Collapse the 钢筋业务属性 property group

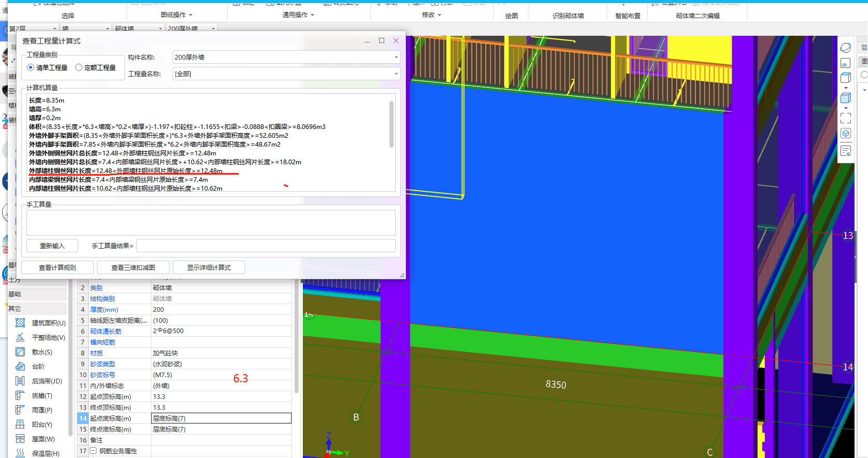(x=93, y=451)
